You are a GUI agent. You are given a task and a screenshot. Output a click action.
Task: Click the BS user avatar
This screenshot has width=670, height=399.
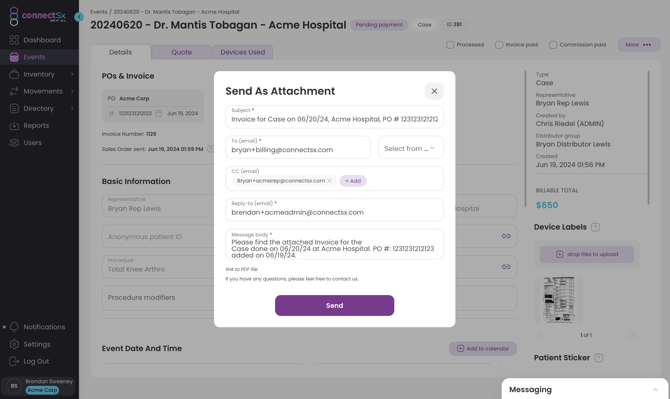(14, 386)
